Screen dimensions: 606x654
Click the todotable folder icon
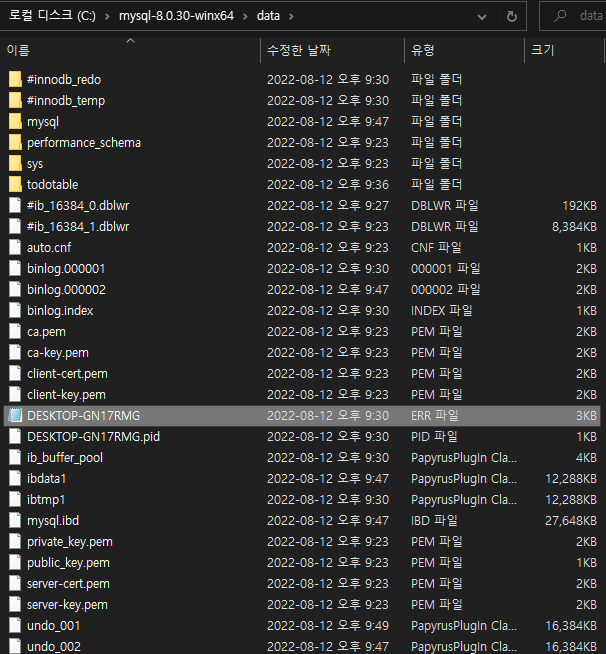[x=15, y=184]
